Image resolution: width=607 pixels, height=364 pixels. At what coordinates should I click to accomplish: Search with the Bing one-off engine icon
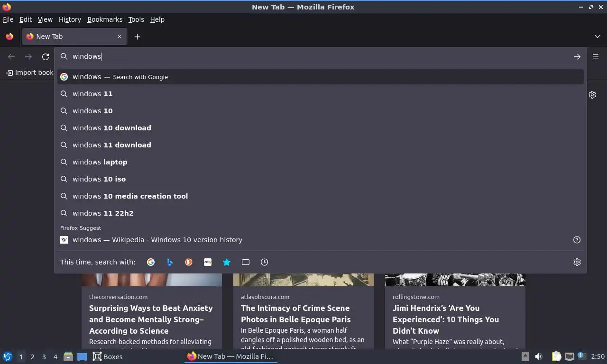pyautogui.click(x=170, y=262)
